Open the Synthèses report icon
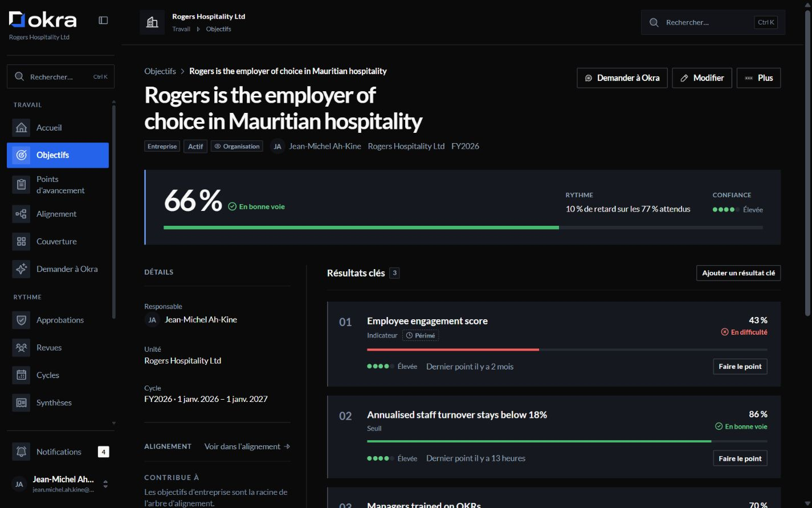 pos(21,403)
